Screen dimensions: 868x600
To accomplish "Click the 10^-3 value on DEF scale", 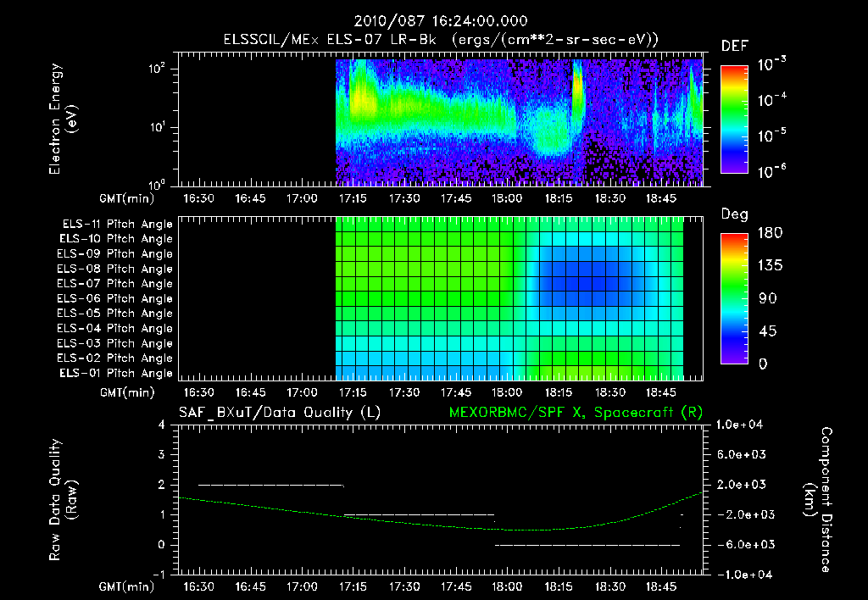I will click(x=771, y=64).
